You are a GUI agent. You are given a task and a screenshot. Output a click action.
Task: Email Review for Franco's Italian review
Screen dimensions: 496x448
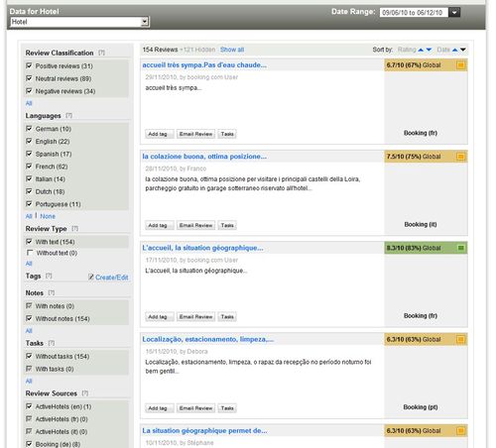(195, 225)
